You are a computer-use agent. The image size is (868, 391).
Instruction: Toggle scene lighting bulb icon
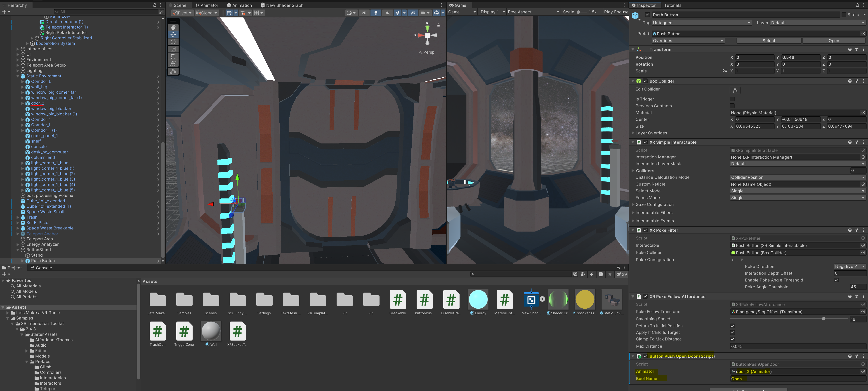coord(376,13)
